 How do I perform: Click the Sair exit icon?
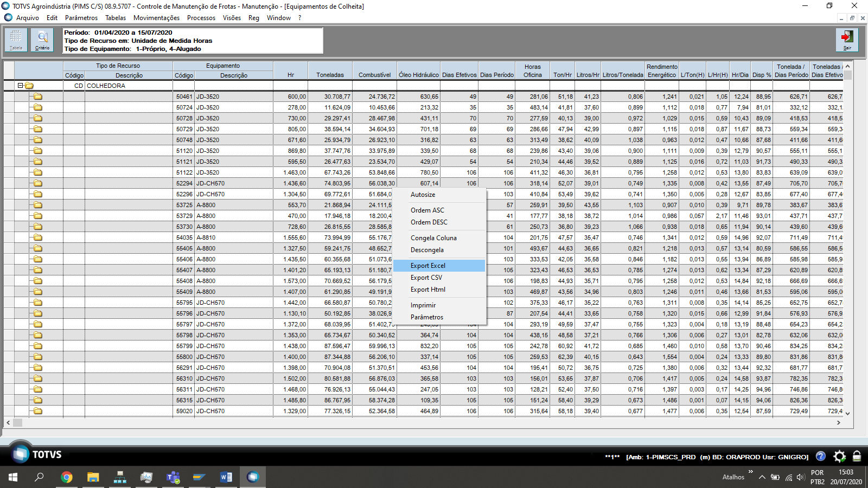(x=847, y=40)
